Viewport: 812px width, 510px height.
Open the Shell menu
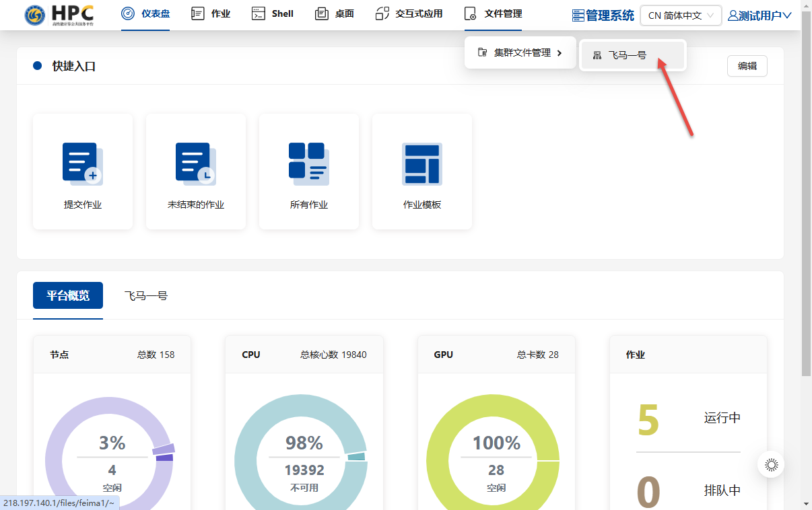coord(273,13)
